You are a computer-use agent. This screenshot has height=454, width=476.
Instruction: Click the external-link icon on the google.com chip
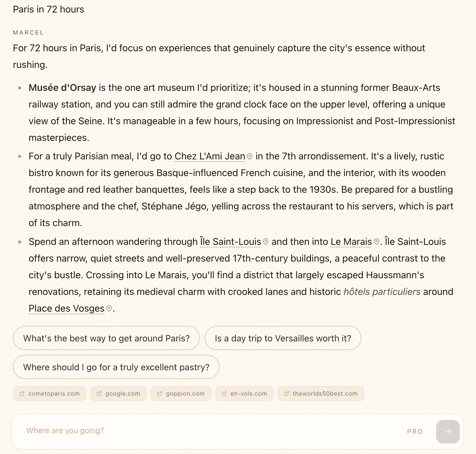99,393
